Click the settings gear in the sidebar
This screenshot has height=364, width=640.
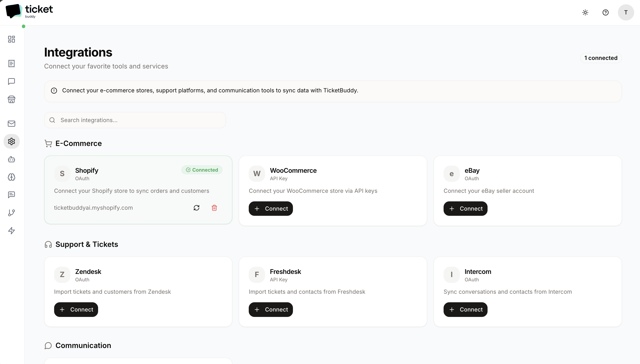(11, 141)
